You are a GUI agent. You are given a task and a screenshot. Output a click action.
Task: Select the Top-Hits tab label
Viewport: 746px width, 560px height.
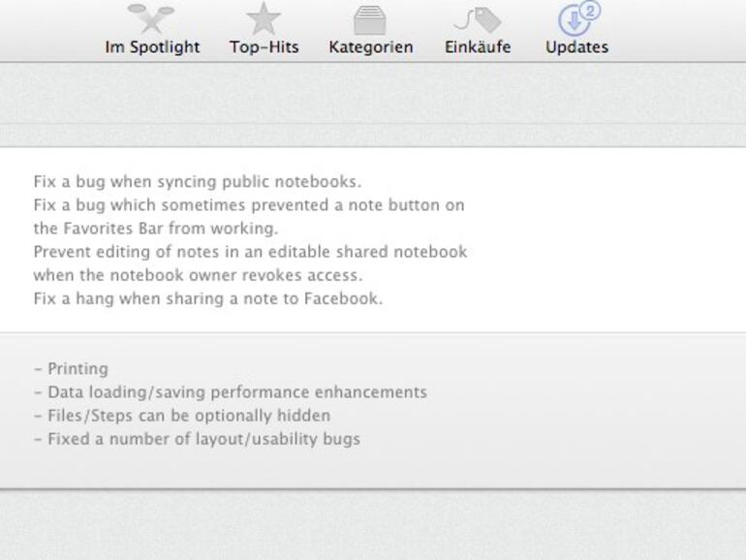coord(264,47)
